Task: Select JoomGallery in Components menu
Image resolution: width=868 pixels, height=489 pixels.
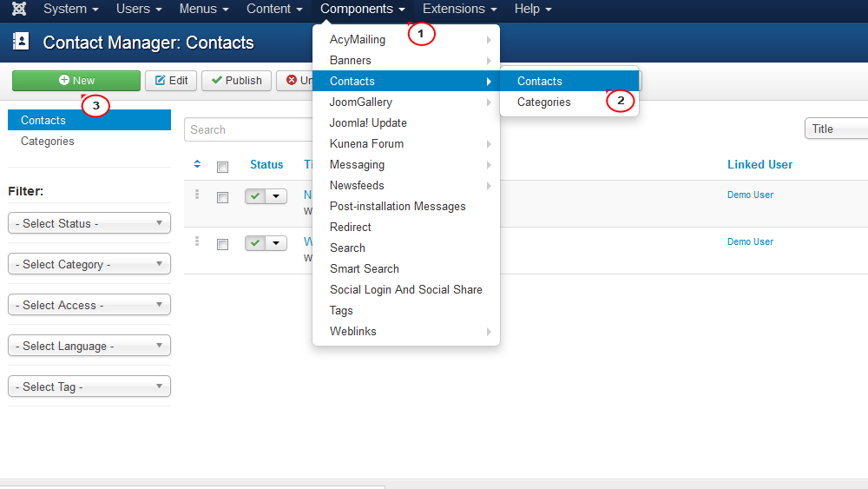Action: coord(405,102)
